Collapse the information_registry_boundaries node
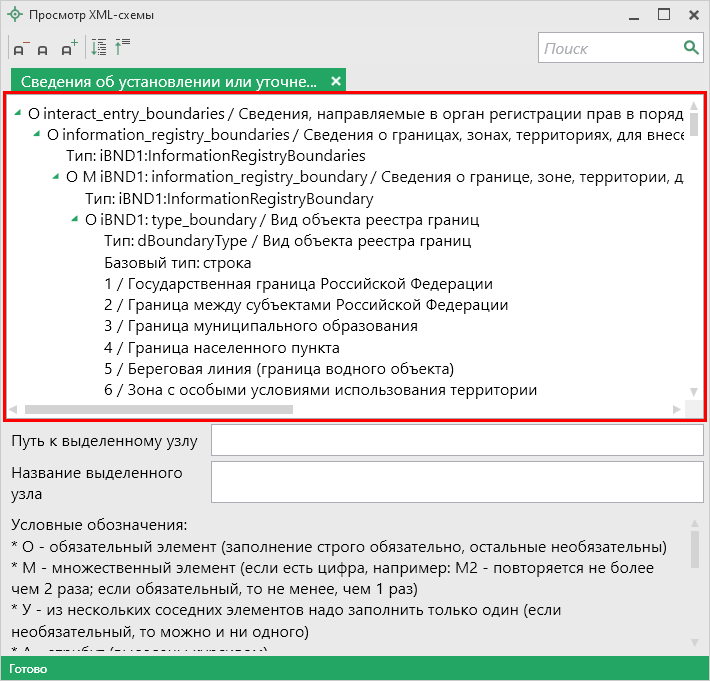710x681 pixels. coord(38,135)
